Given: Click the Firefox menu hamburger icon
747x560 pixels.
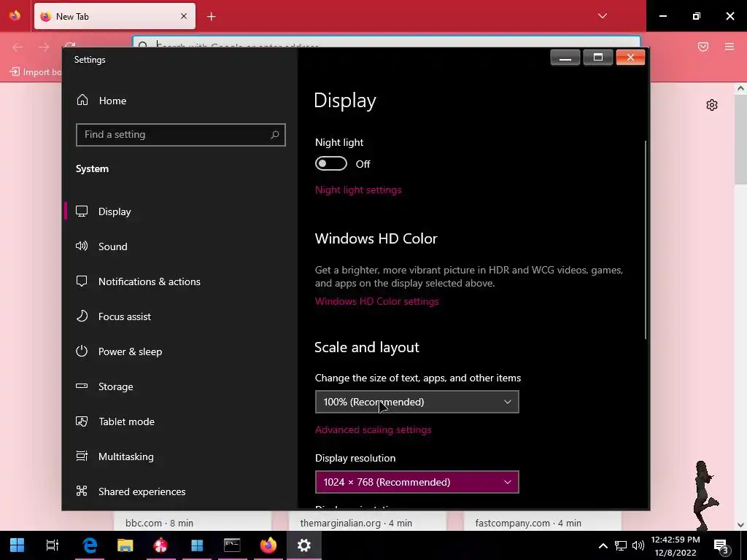Looking at the screenshot, I should pos(729,47).
